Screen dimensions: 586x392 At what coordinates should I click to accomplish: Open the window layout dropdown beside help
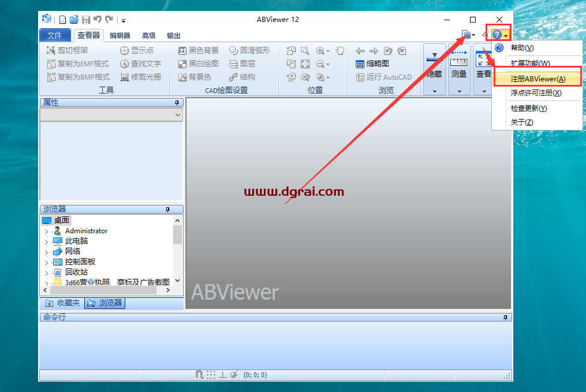[468, 35]
